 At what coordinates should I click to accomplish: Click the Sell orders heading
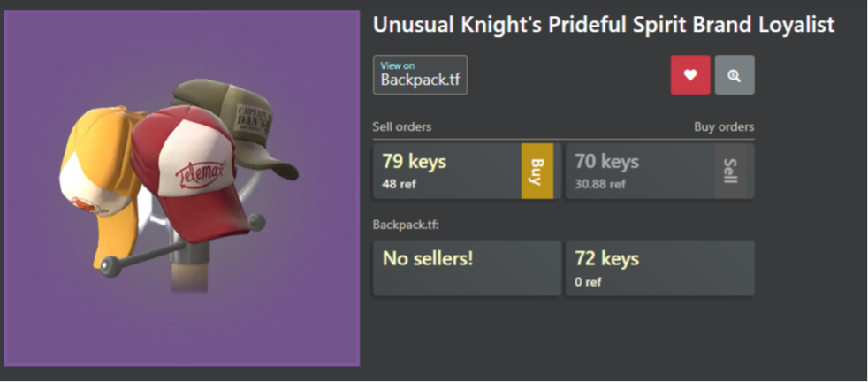point(402,126)
